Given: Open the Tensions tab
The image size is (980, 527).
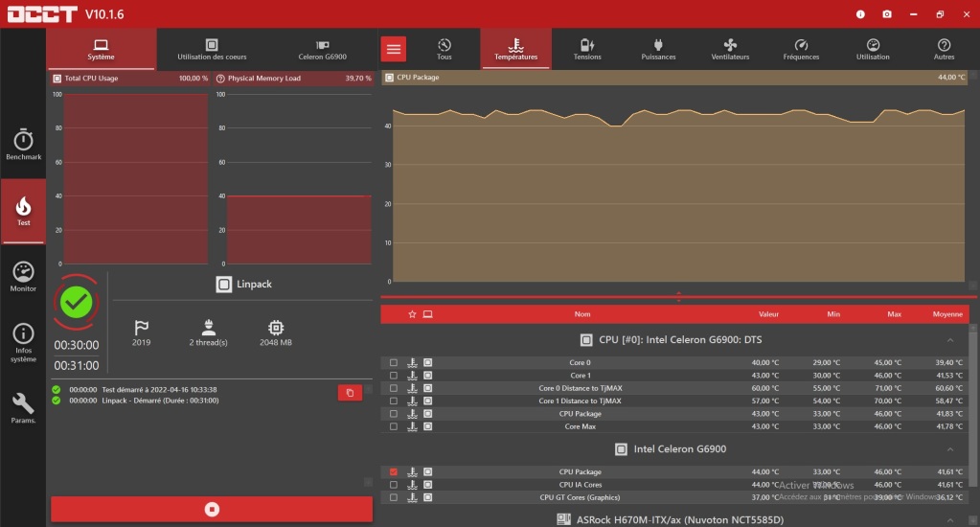Looking at the screenshot, I should click(587, 49).
